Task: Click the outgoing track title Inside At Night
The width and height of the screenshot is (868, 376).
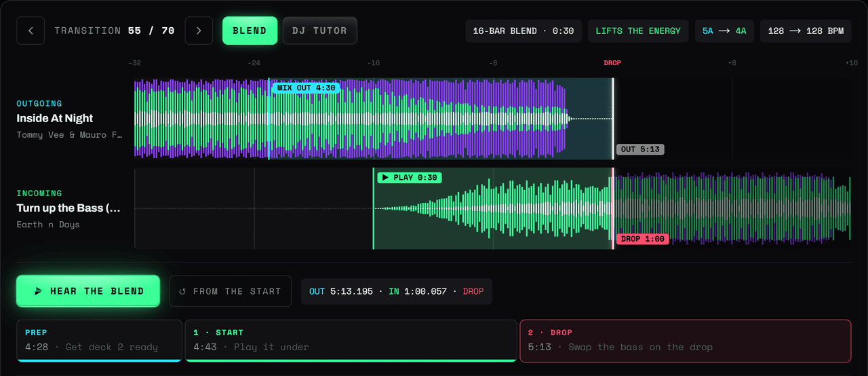Action: [55, 118]
